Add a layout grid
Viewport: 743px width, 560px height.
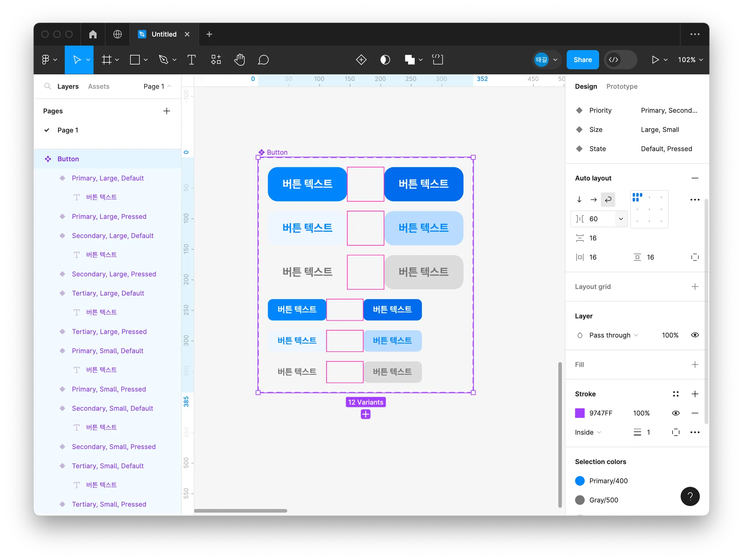[x=695, y=287]
